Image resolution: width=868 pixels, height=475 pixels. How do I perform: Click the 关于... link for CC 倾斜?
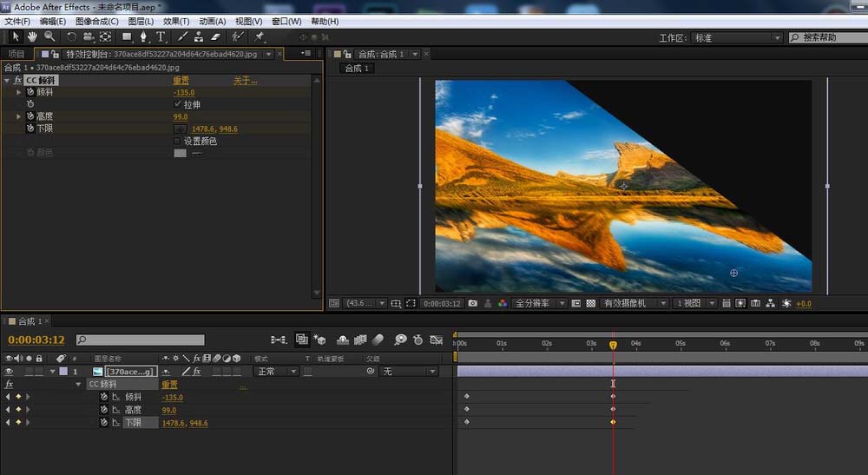245,81
